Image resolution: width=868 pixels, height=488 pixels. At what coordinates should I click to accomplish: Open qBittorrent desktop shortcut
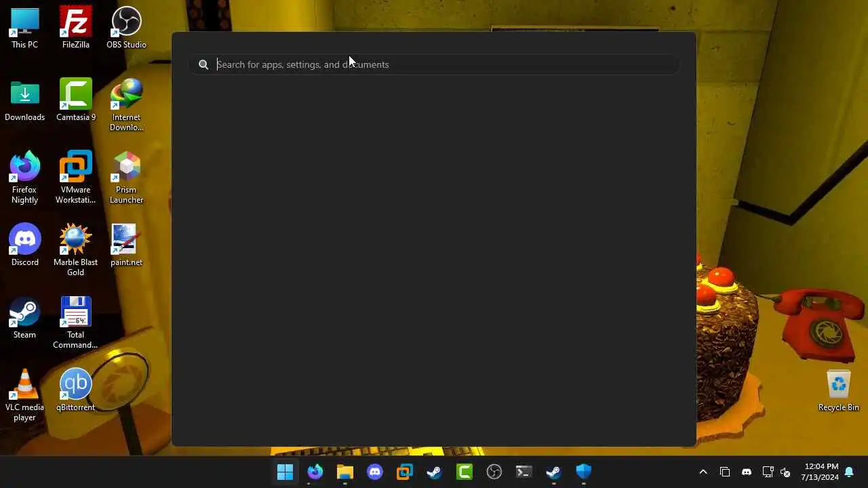[x=75, y=391]
